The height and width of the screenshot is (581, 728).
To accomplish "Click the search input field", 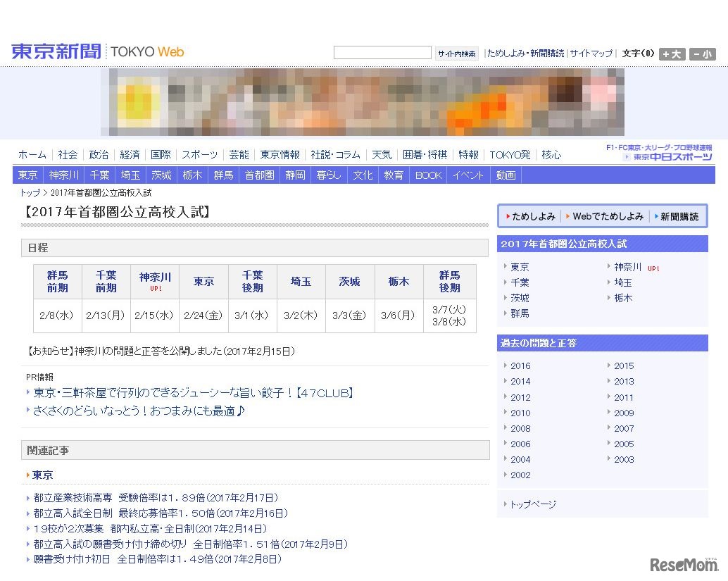I will pos(382,51).
